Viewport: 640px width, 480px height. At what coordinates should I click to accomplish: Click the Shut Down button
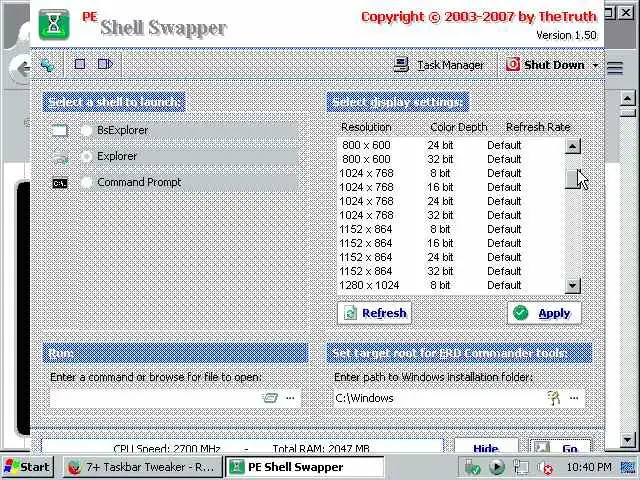(x=545, y=65)
